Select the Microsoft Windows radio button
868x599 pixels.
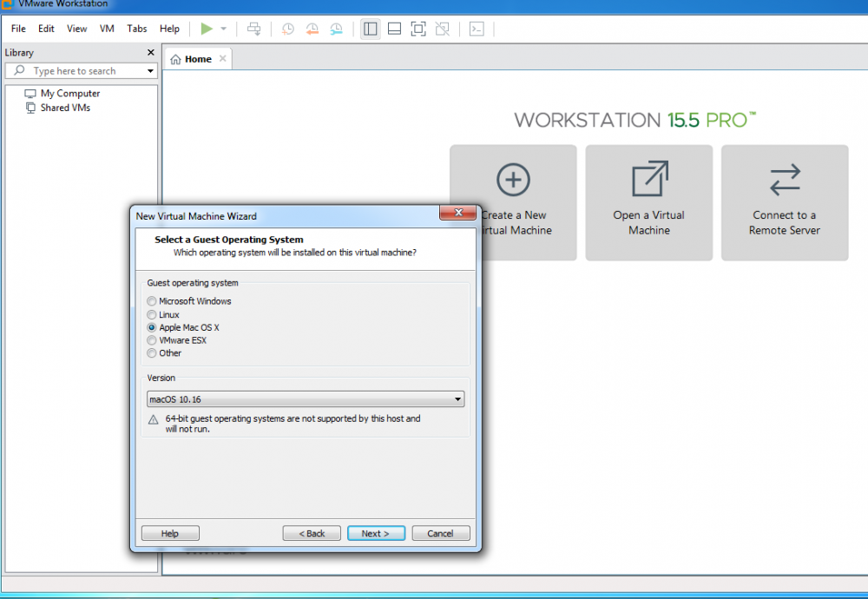click(x=152, y=301)
